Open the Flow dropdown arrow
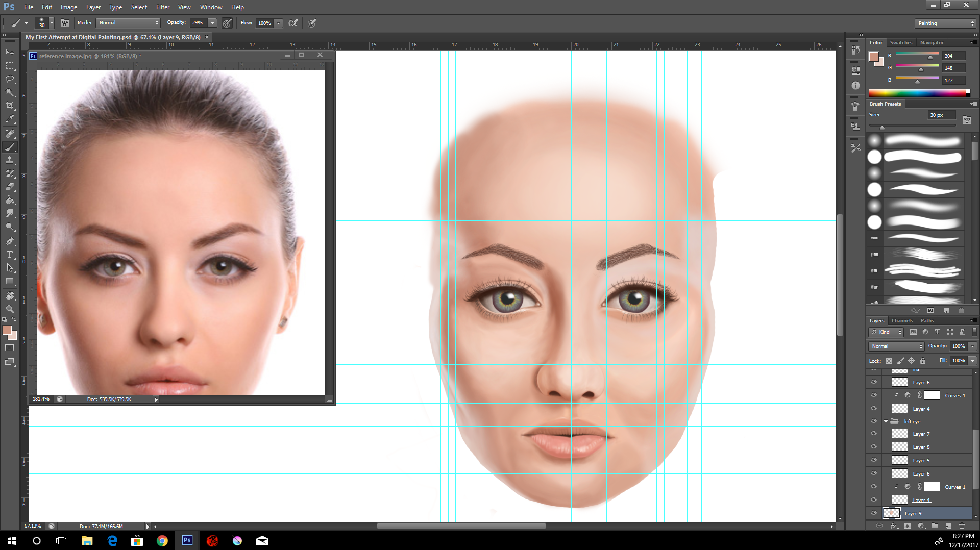This screenshot has width=980, height=550. point(278,23)
